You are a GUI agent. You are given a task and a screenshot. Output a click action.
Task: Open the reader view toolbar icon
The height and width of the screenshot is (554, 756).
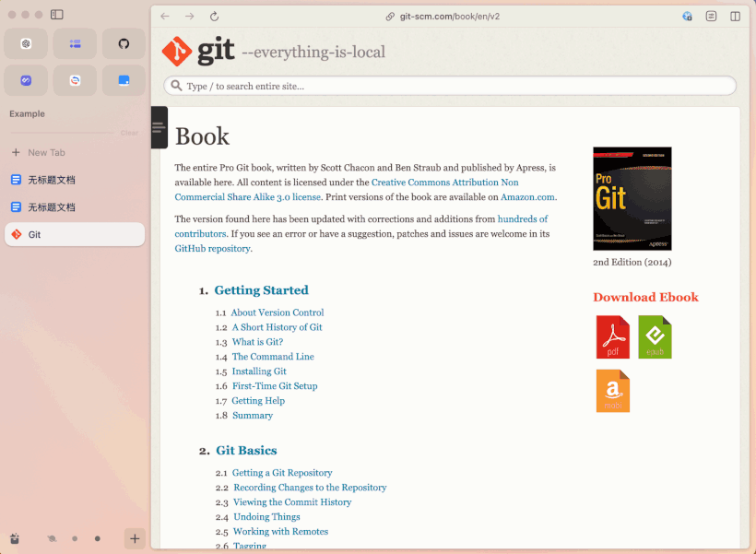711,17
